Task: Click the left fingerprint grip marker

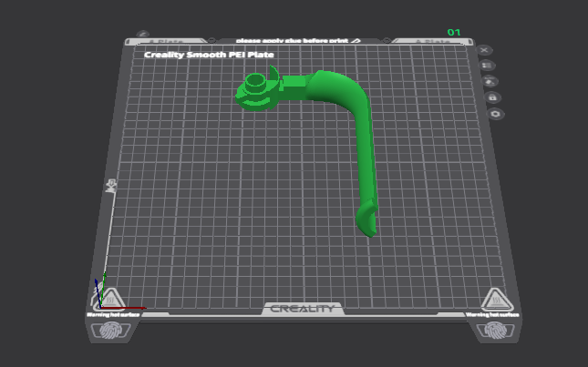Action: click(110, 331)
